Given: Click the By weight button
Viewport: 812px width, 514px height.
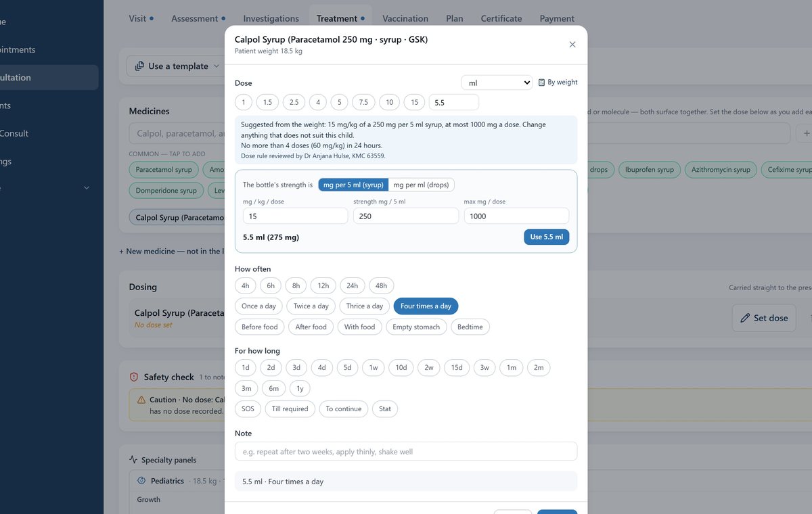Looking at the screenshot, I should [558, 83].
